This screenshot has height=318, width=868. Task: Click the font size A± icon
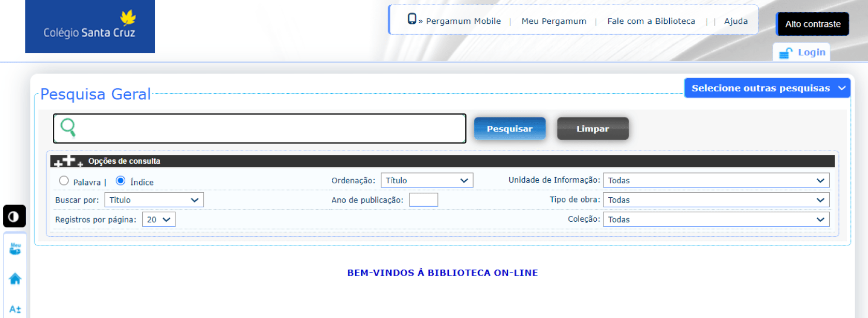point(15,309)
